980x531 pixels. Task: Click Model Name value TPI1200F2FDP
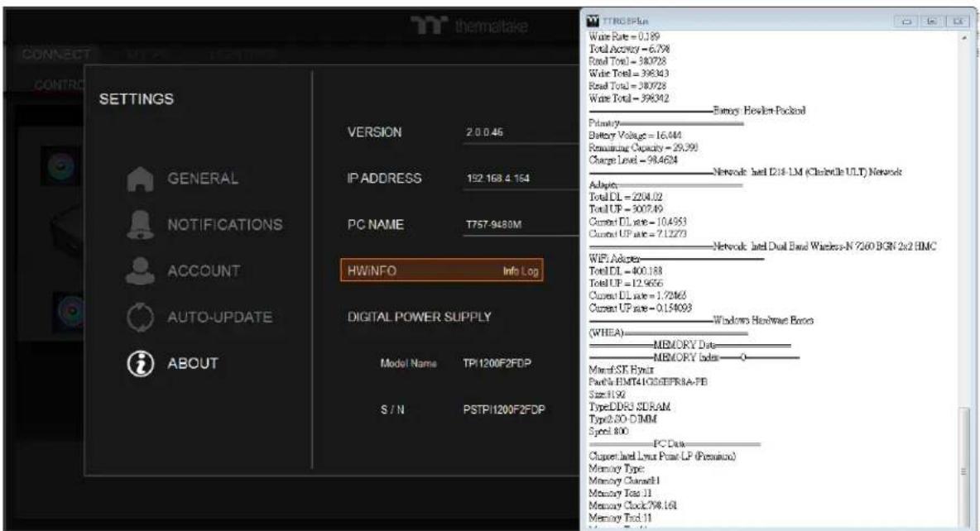pos(497,364)
